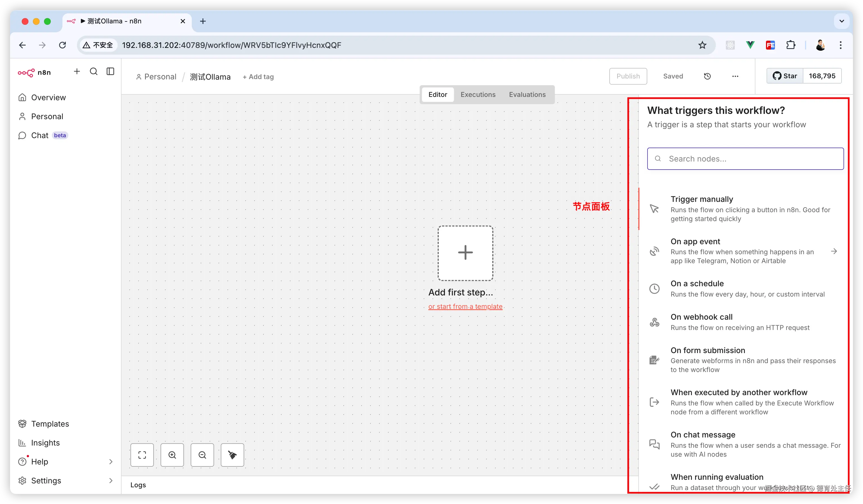863x504 pixels.
Task: Open the workflow three-dots options menu
Action: [735, 76]
